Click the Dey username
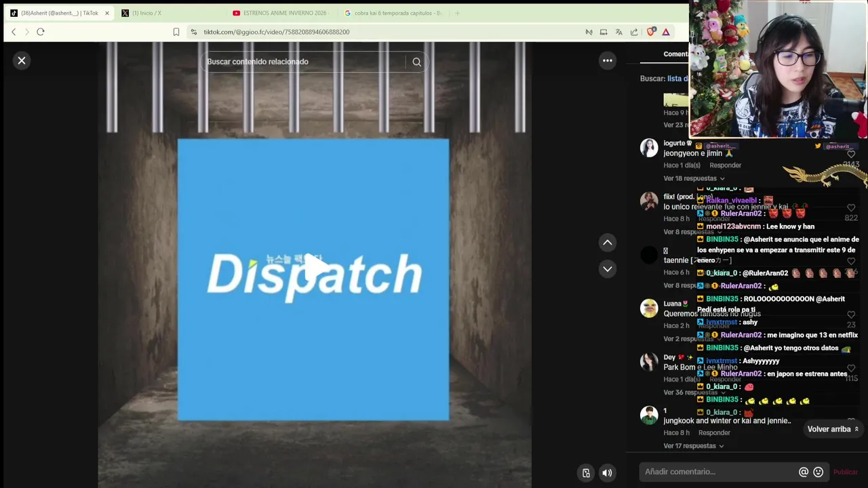868x488 pixels. point(669,357)
